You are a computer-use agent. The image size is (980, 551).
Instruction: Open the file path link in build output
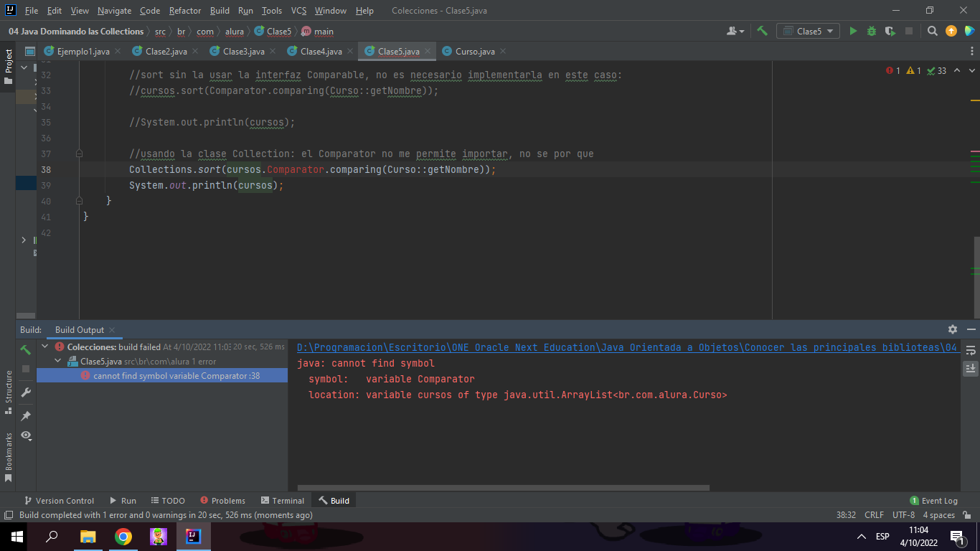click(x=627, y=347)
